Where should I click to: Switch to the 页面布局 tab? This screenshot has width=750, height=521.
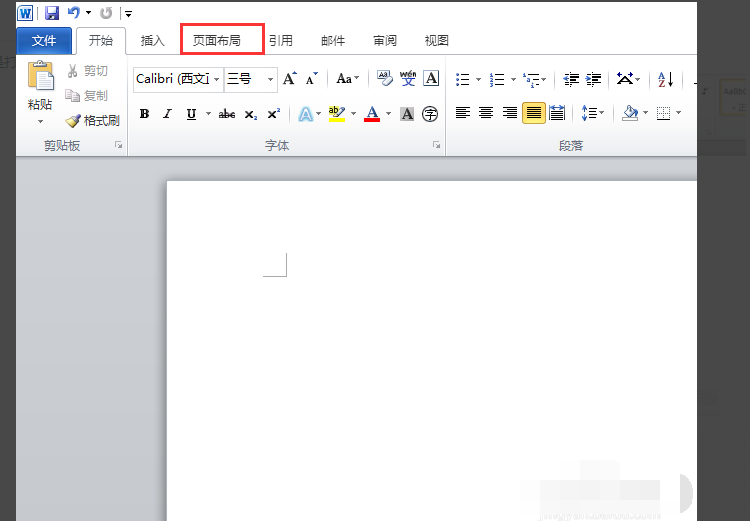(x=217, y=40)
